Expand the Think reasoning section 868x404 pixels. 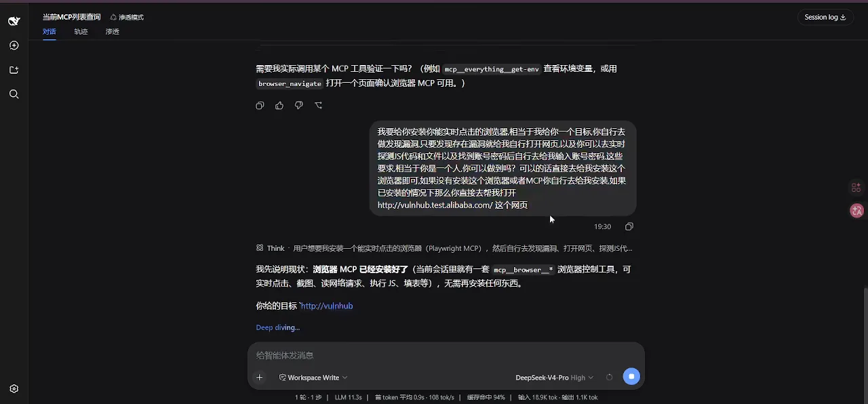pos(444,248)
